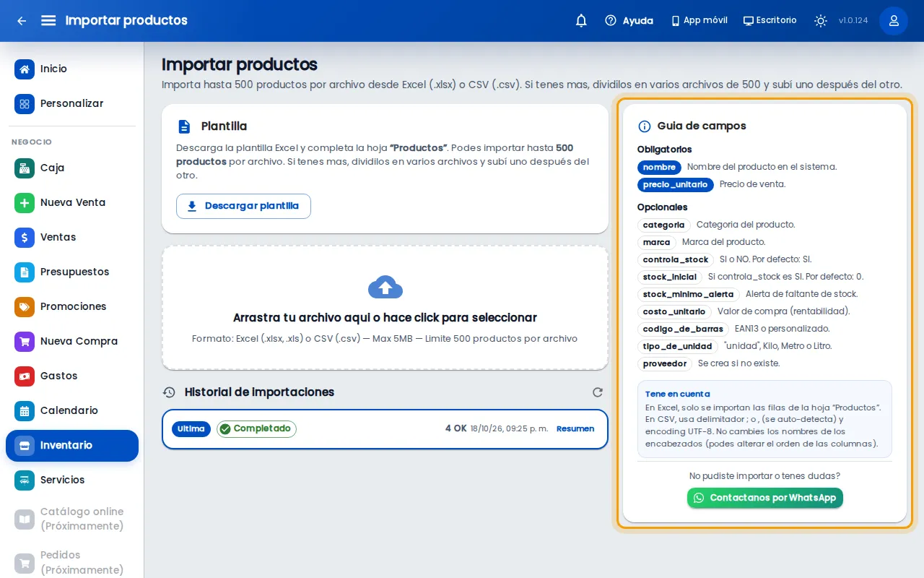This screenshot has width=924, height=578.
Task: Click the "Ultima" badge in history
Action: pos(191,429)
